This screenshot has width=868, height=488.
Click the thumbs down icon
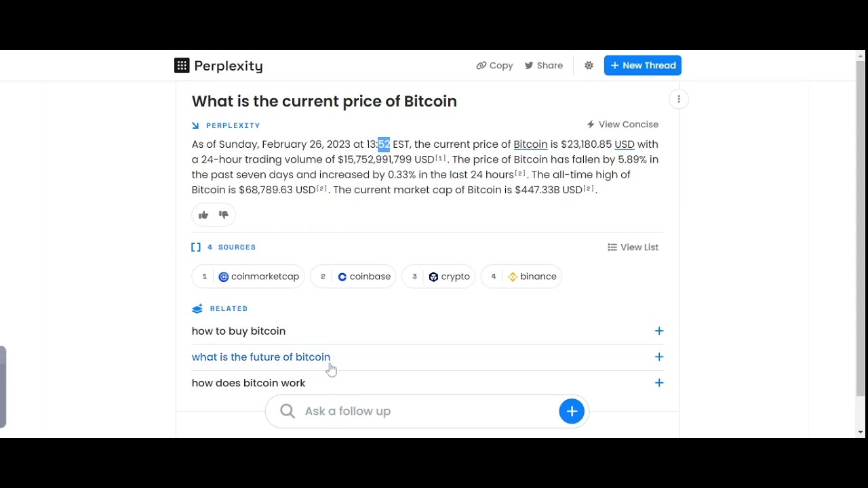tap(224, 215)
